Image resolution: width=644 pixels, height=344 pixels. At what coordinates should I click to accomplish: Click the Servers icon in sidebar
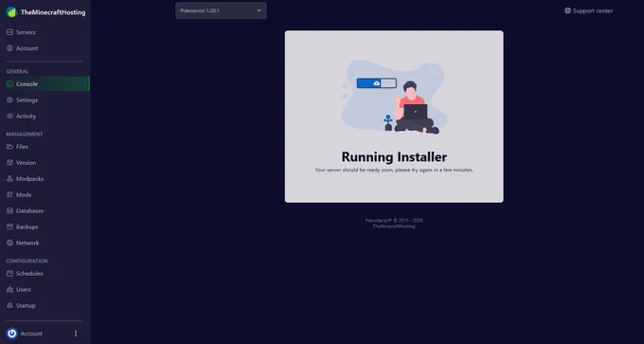pos(9,32)
